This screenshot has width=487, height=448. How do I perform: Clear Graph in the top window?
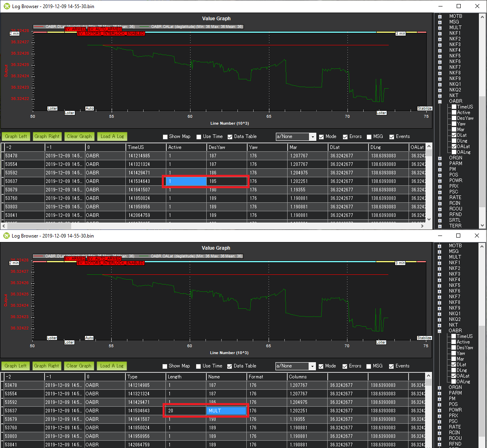click(79, 136)
